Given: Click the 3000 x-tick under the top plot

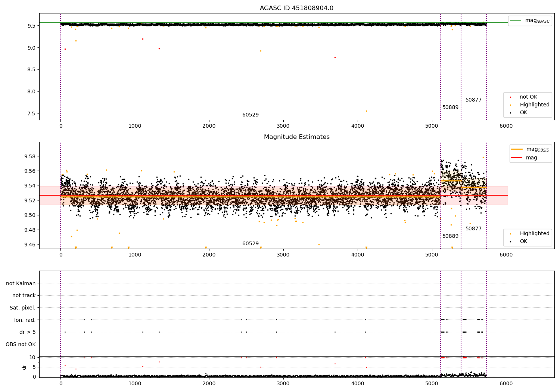Looking at the screenshot, I should point(283,126).
